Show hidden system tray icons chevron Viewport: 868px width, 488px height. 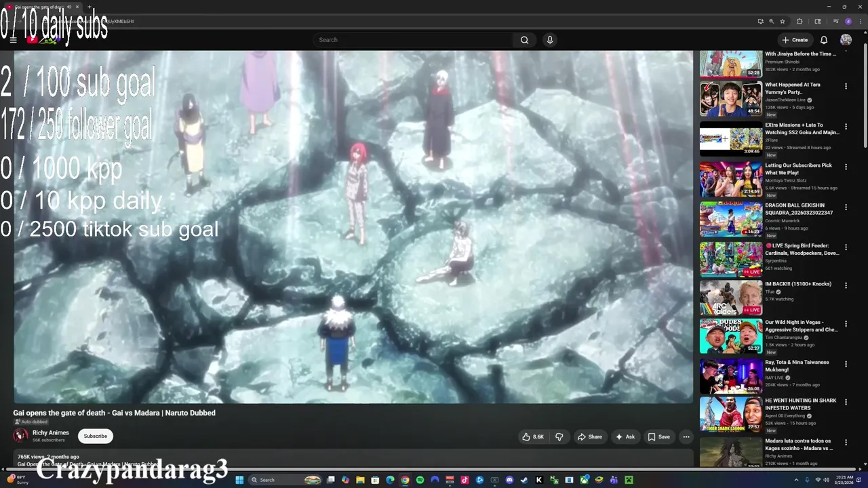coord(796,480)
